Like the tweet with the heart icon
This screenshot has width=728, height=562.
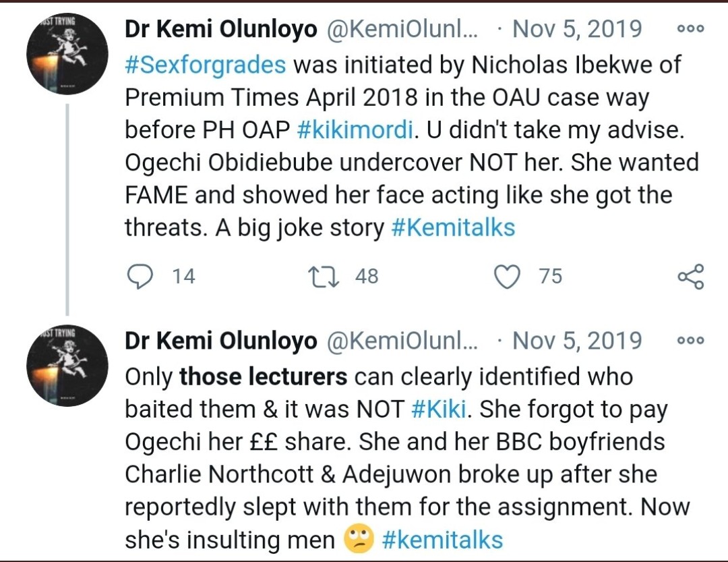[x=508, y=277]
